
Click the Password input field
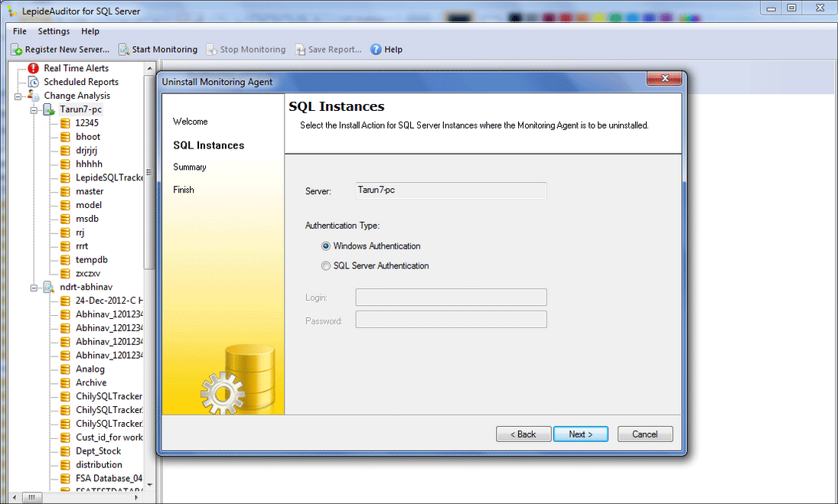[x=451, y=319]
